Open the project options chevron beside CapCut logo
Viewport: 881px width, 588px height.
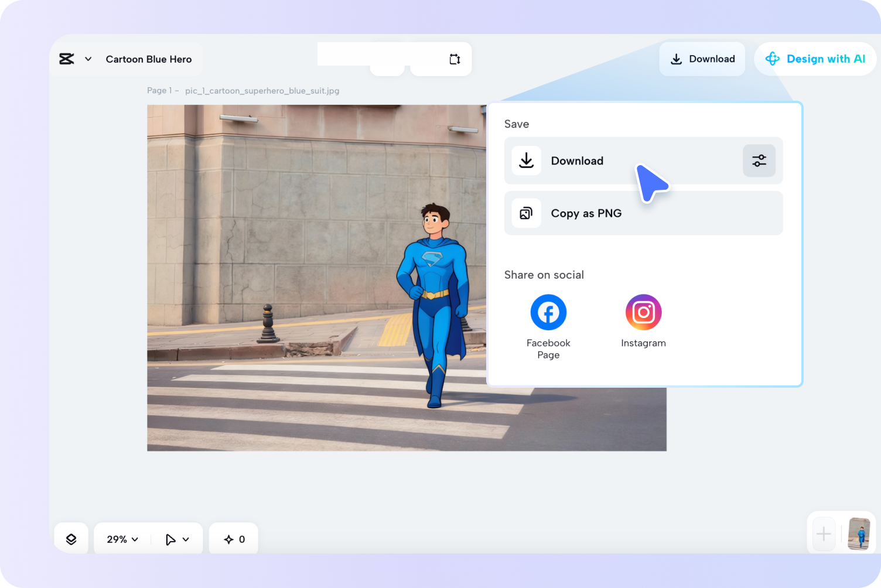[88, 59]
